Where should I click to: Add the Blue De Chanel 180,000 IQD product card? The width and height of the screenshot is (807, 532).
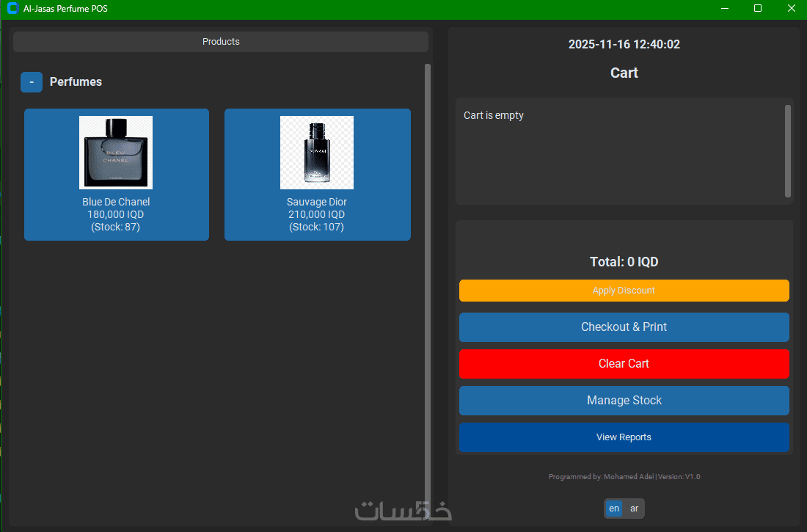pos(117,175)
